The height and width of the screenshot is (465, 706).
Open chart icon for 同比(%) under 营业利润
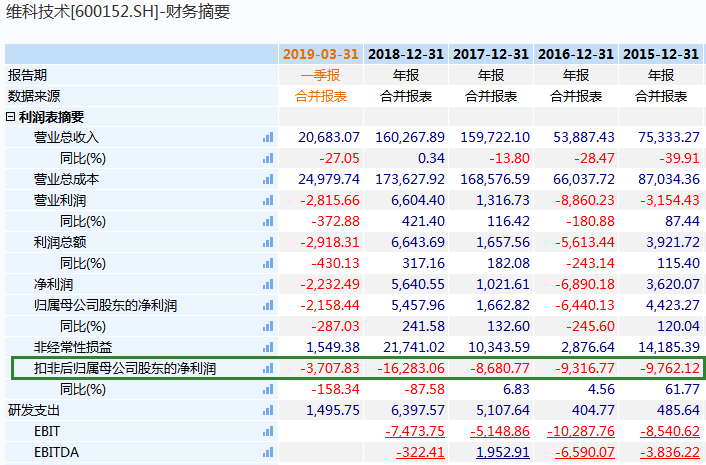tap(268, 221)
